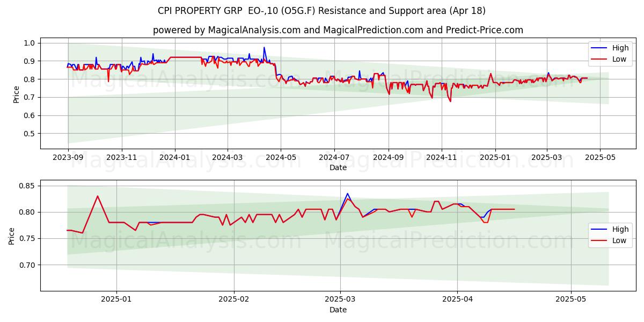Click 'Low' in the lower chart legend
The width and height of the screenshot is (644, 322).
pos(619,240)
